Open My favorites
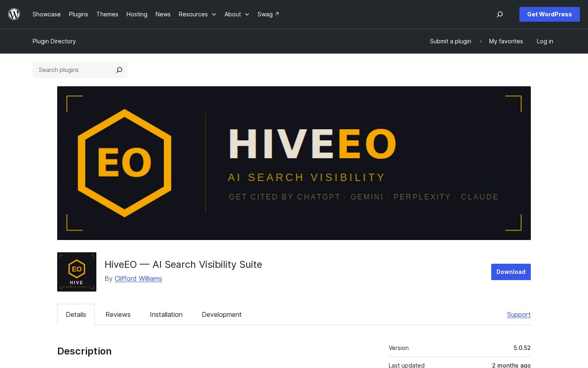This screenshot has width=588, height=368. tap(506, 41)
